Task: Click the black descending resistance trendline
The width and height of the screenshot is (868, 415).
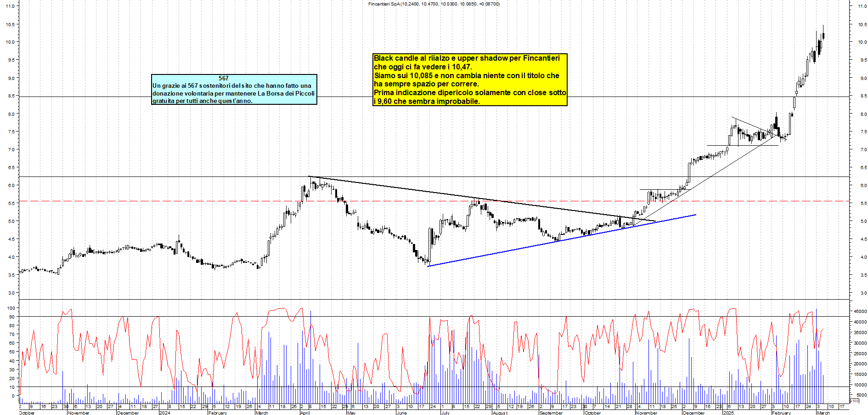Action: point(482,199)
